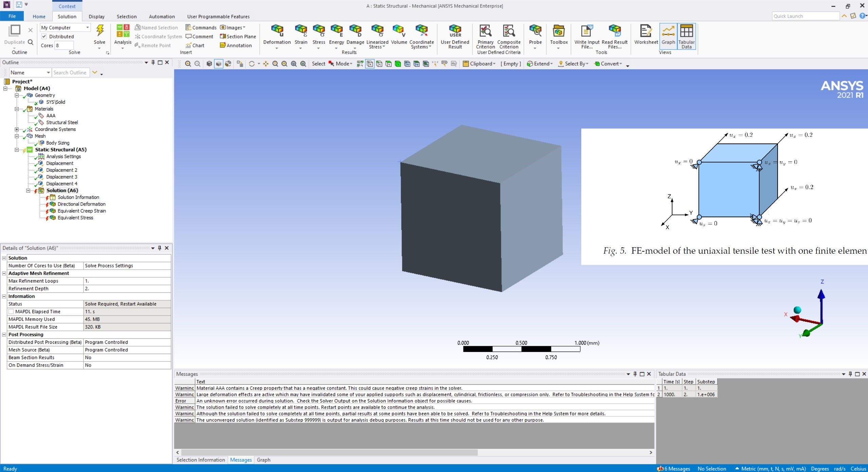Open the Probe menu
This screenshot has height=472, width=868.
(x=535, y=37)
